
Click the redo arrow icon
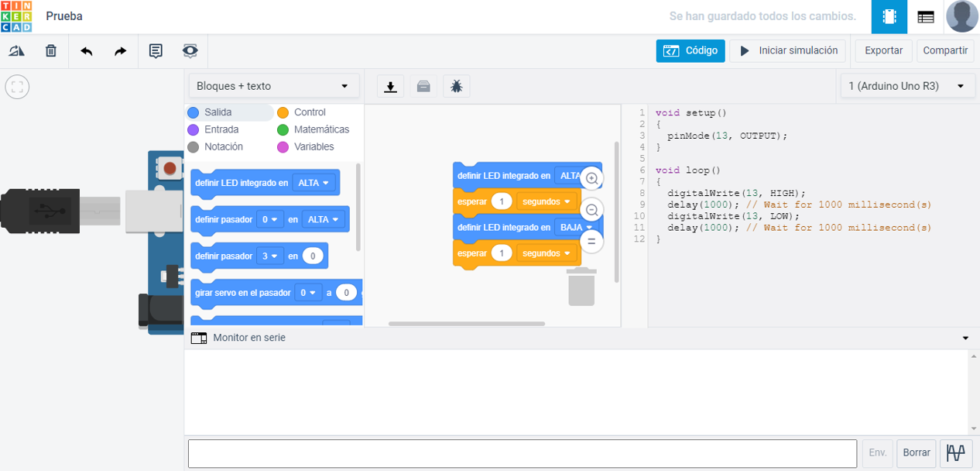click(120, 51)
